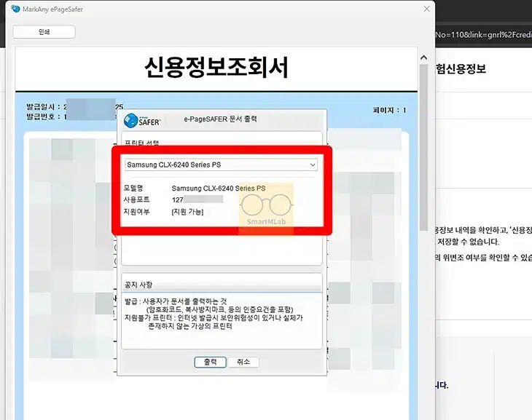Click the 페이지 : 1 page indicator
This screenshot has width=532, height=420.
point(389,110)
